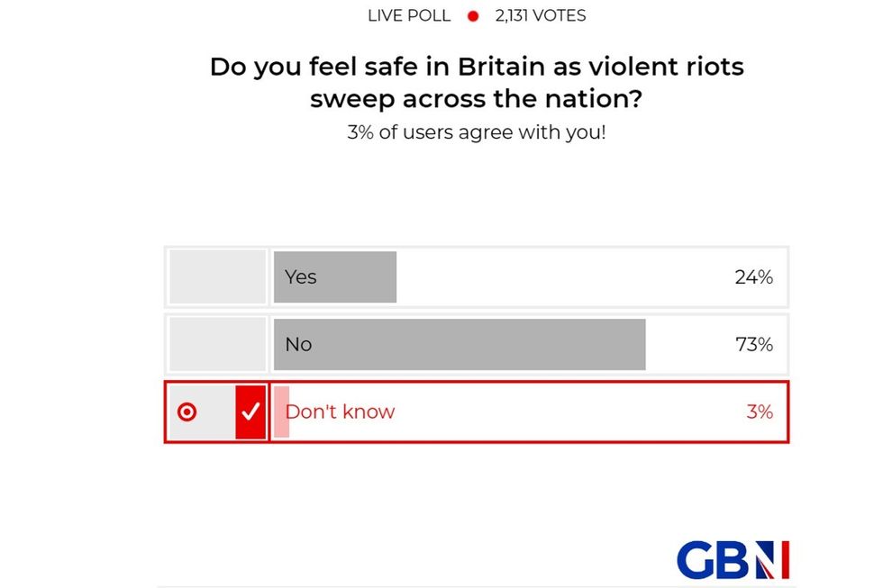Click the 2,131 VOTES counter

pos(541,15)
